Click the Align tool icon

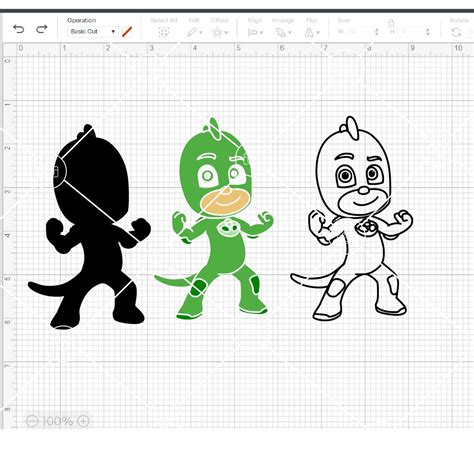tap(252, 32)
